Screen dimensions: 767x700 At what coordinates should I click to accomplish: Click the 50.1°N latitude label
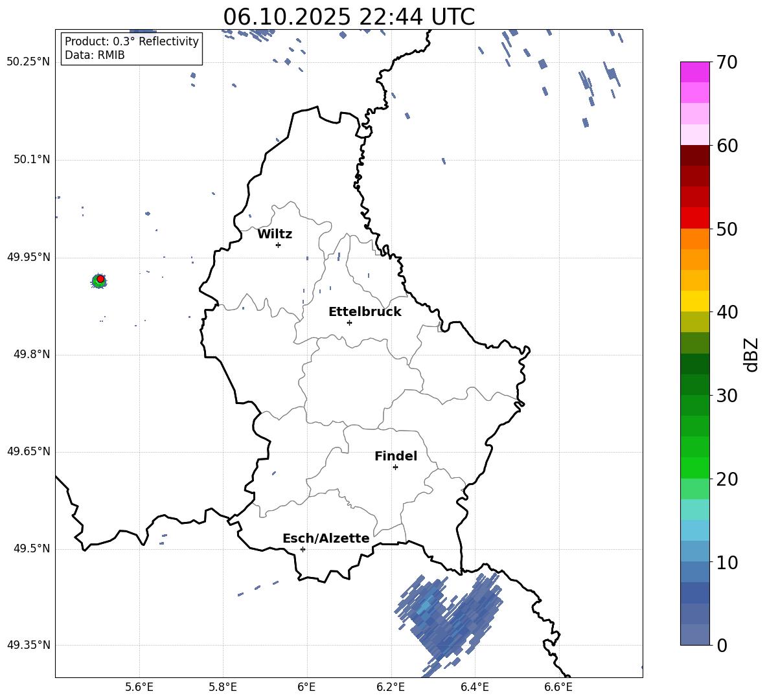[x=32, y=159]
